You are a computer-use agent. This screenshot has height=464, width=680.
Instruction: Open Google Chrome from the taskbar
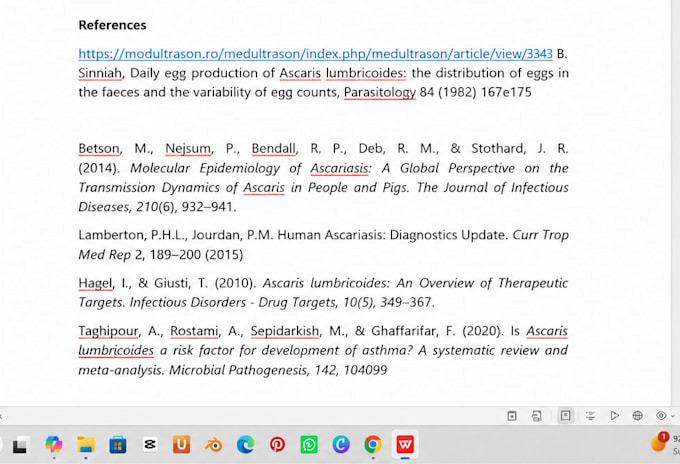point(373,444)
